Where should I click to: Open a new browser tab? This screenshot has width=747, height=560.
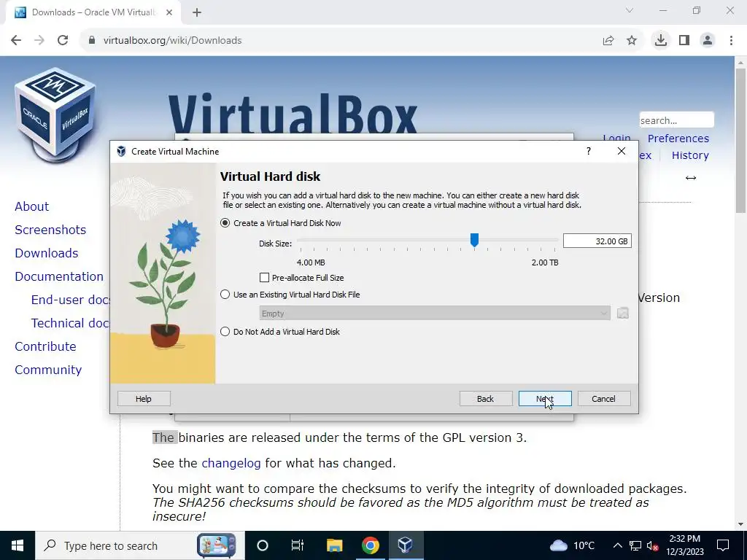pos(197,12)
